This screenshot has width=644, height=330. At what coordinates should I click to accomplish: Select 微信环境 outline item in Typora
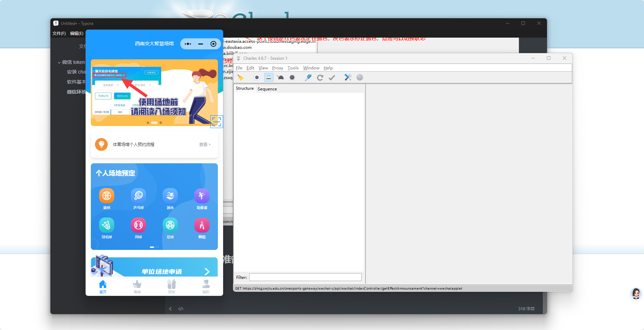pyautogui.click(x=76, y=92)
